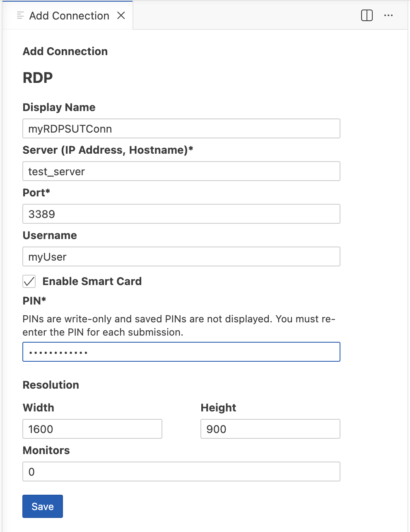Select the Monitors field containing 0

click(x=181, y=472)
